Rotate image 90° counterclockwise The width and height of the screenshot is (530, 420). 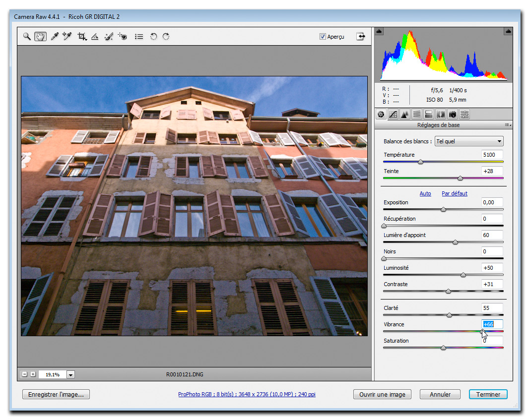click(x=153, y=37)
